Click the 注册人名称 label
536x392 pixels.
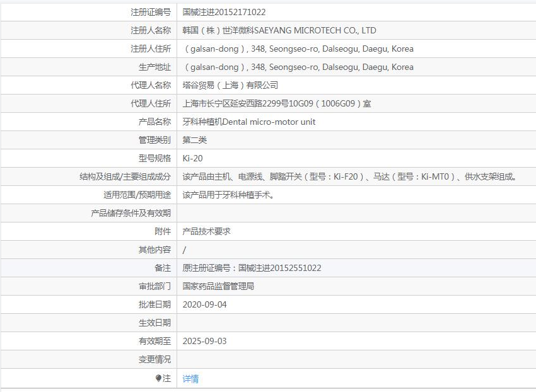[x=151, y=30]
